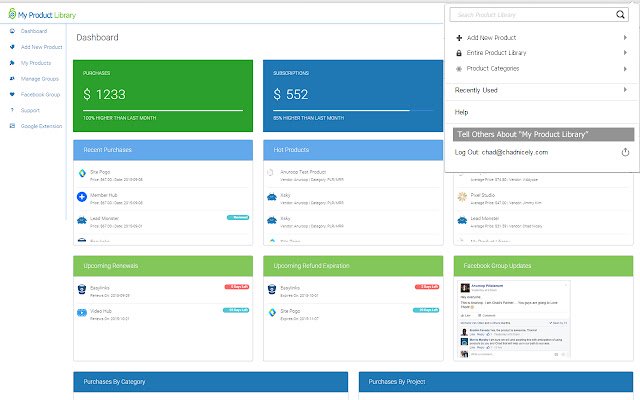This screenshot has height=400, width=640.
Task: Click the Lead Monster icon in Recent Purchases
Action: [x=82, y=220]
